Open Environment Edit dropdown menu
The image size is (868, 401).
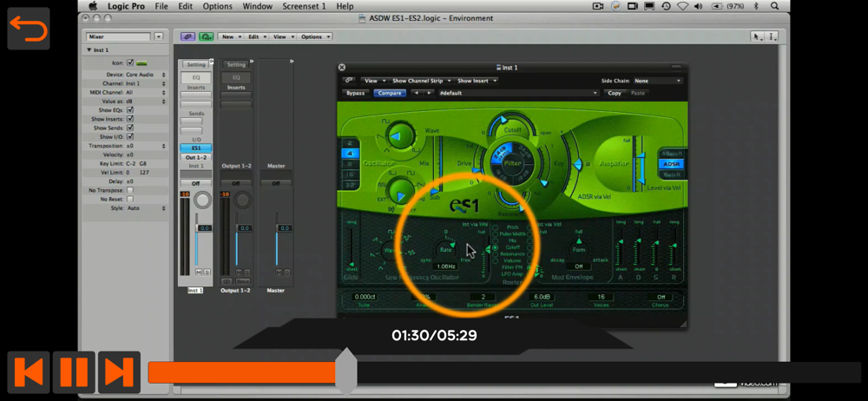coord(256,36)
